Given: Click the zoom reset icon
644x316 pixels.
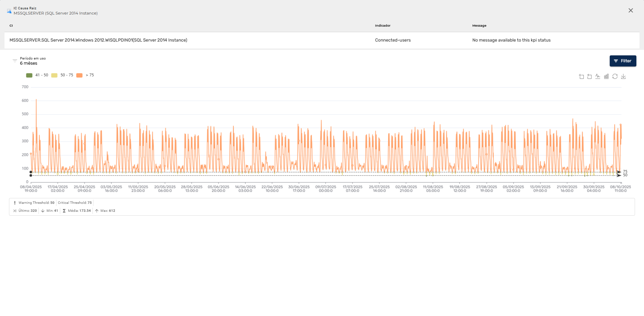Looking at the screenshot, I should (590, 76).
